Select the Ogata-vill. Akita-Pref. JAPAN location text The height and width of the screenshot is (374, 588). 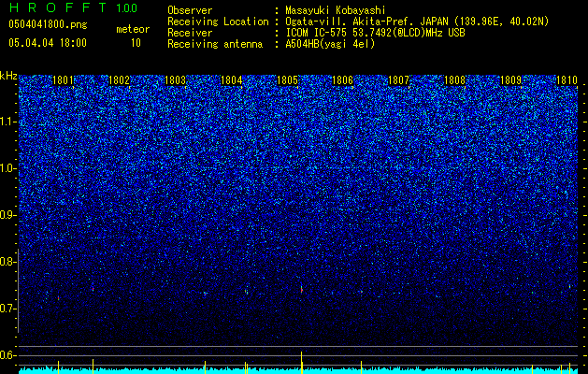click(x=417, y=22)
